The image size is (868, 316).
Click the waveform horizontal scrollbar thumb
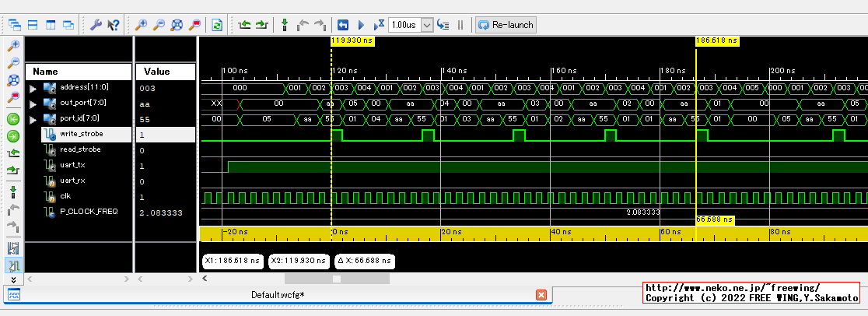click(x=336, y=278)
